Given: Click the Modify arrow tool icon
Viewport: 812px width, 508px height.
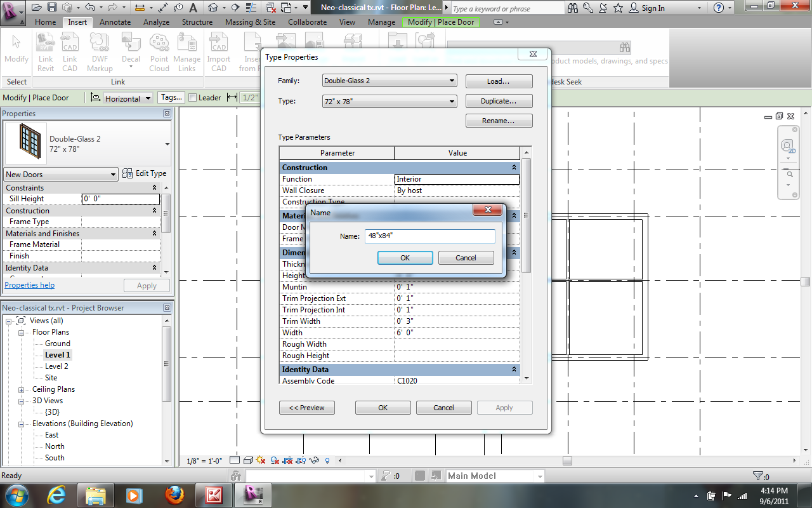Looking at the screenshot, I should pos(16,49).
